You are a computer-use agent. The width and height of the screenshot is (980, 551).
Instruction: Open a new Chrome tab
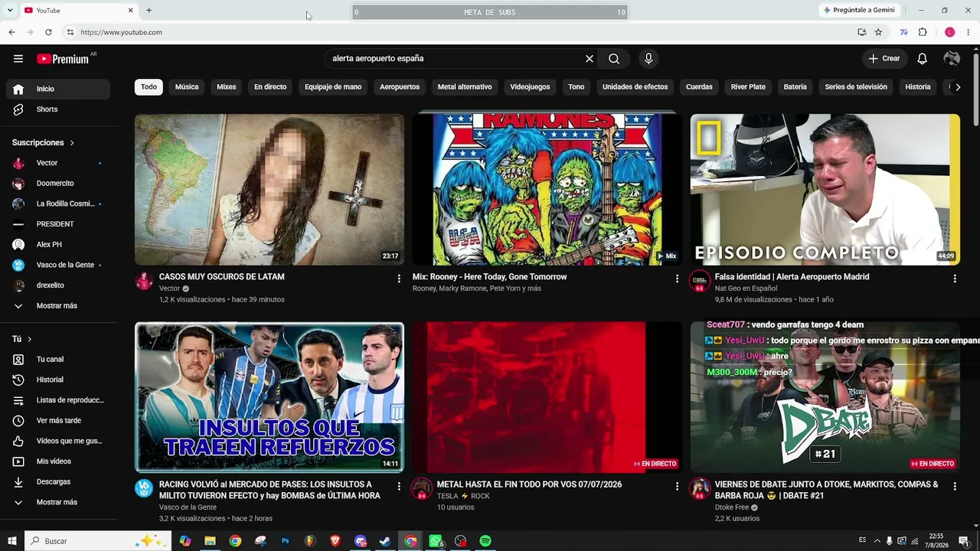(149, 10)
